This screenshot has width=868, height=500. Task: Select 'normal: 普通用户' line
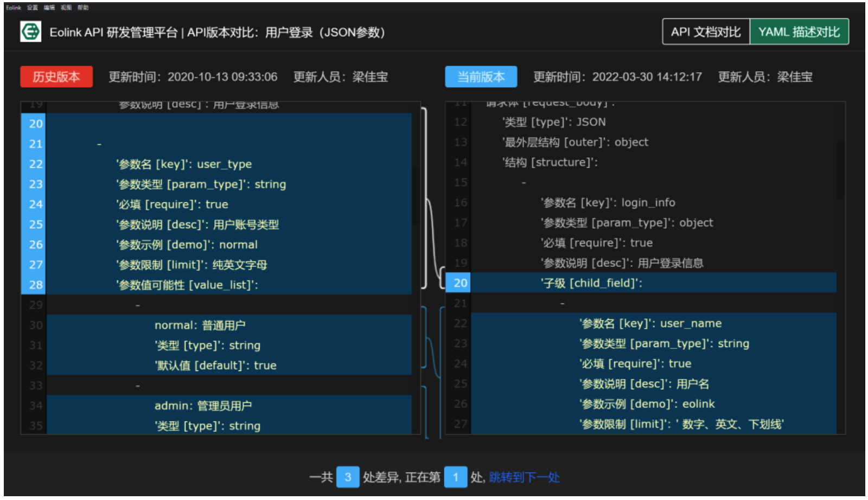200,325
